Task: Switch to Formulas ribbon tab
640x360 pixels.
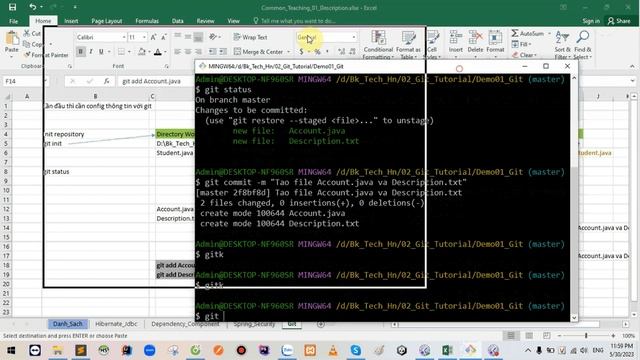Action: point(147,21)
